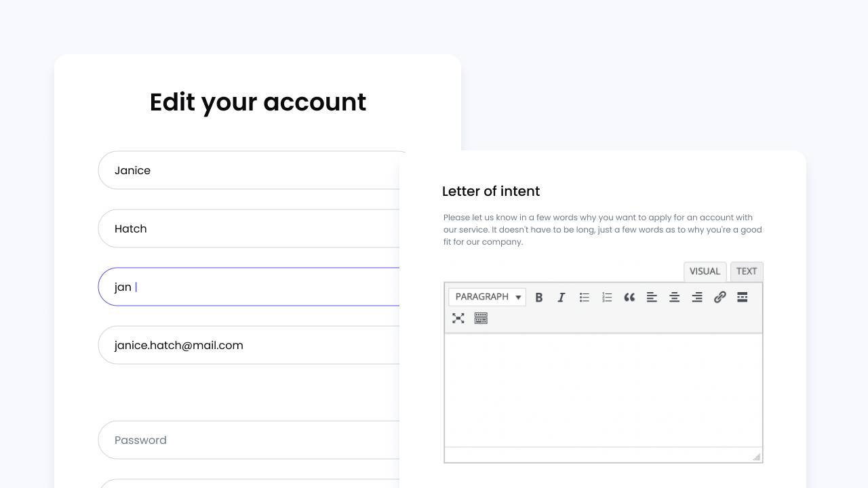Insert a numbered list
Image resolution: width=868 pixels, height=488 pixels.
[607, 297]
